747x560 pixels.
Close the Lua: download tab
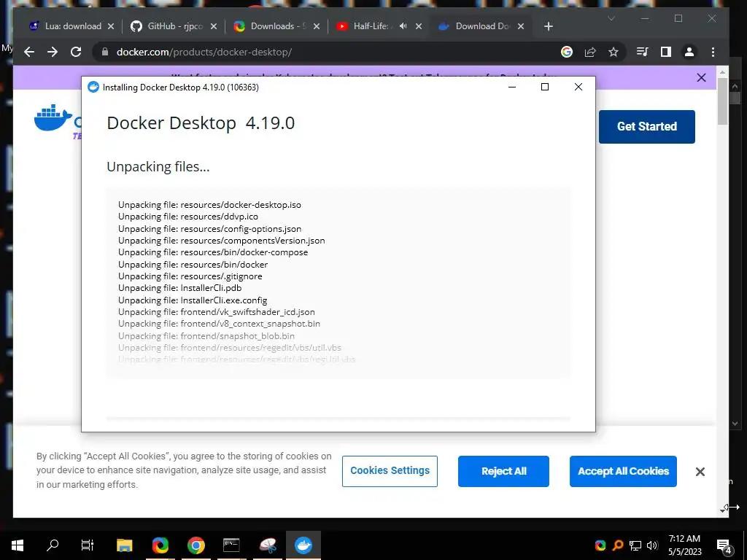[x=111, y=26]
